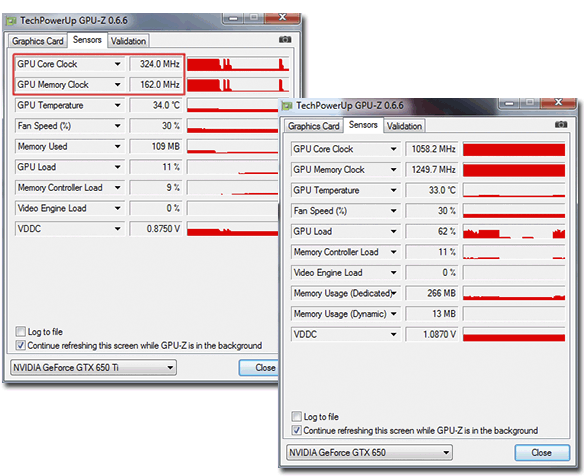Viewport: 584px width, 476px height.
Task: Open Memory Usage (Dynamic) sensor dropdown
Action: click(393, 314)
